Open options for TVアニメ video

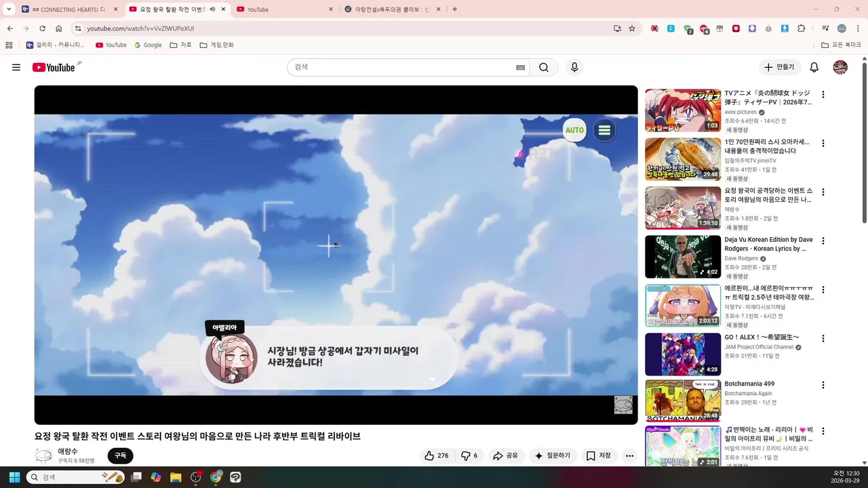pyautogui.click(x=823, y=95)
